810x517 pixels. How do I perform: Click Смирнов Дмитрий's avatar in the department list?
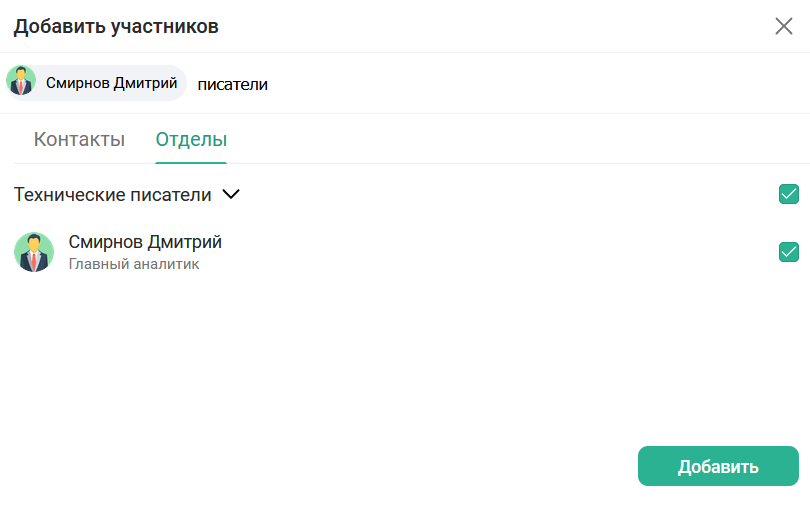tap(34, 252)
